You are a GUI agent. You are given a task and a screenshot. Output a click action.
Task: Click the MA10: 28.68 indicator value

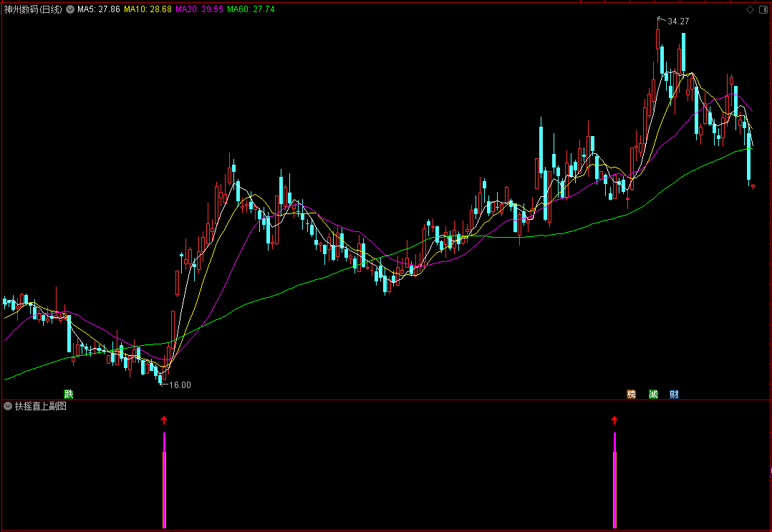148,9
